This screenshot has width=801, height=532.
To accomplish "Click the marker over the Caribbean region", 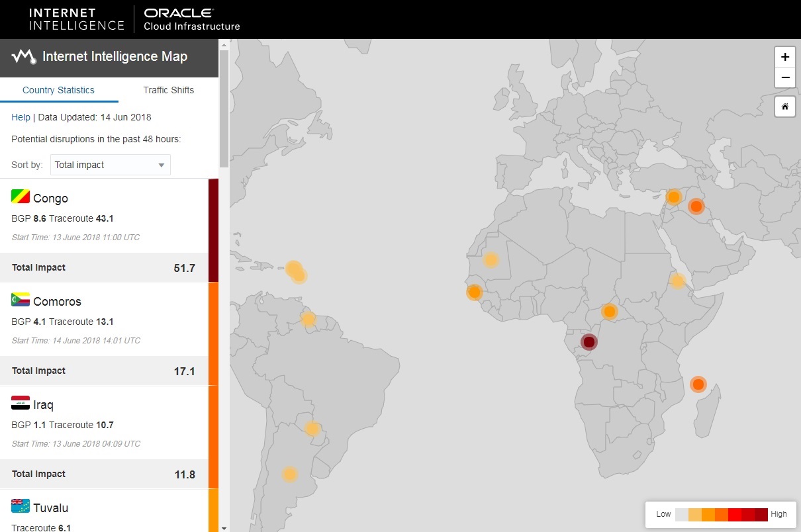I will click(x=297, y=271).
